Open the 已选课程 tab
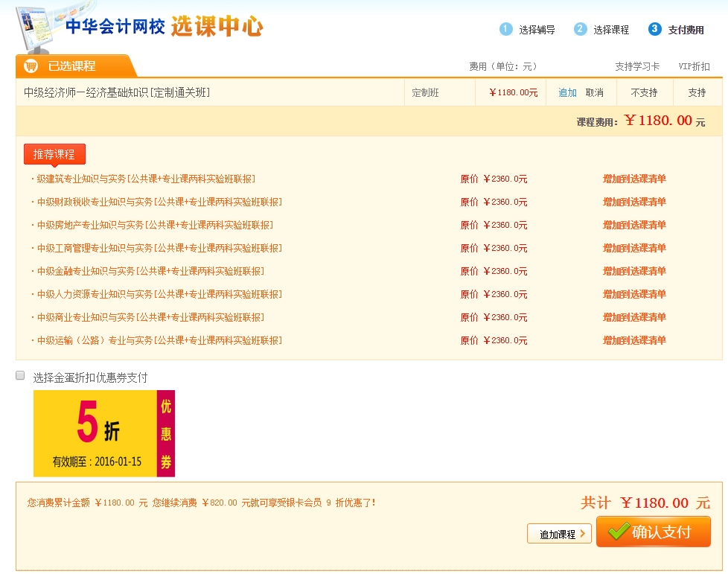728x574 pixels. pos(71,66)
